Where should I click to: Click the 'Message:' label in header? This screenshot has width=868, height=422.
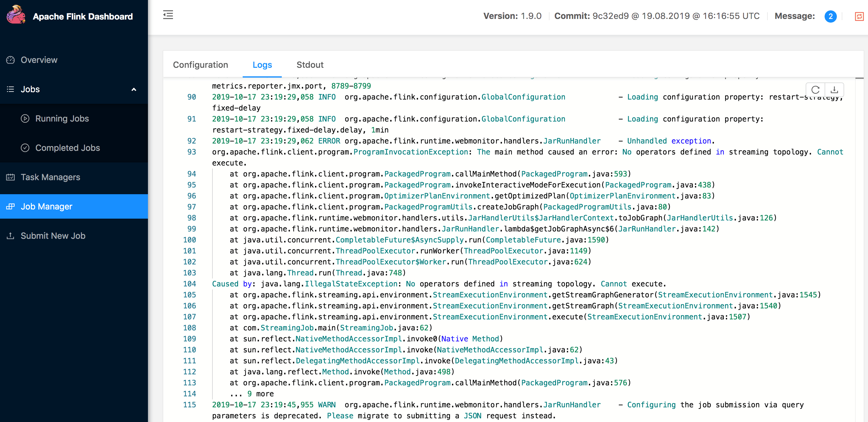tap(795, 16)
